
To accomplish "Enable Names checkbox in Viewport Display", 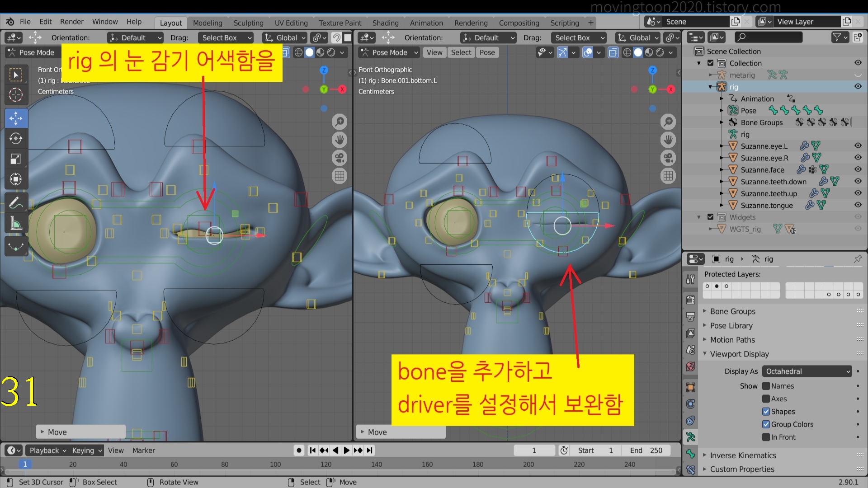I will point(766,386).
